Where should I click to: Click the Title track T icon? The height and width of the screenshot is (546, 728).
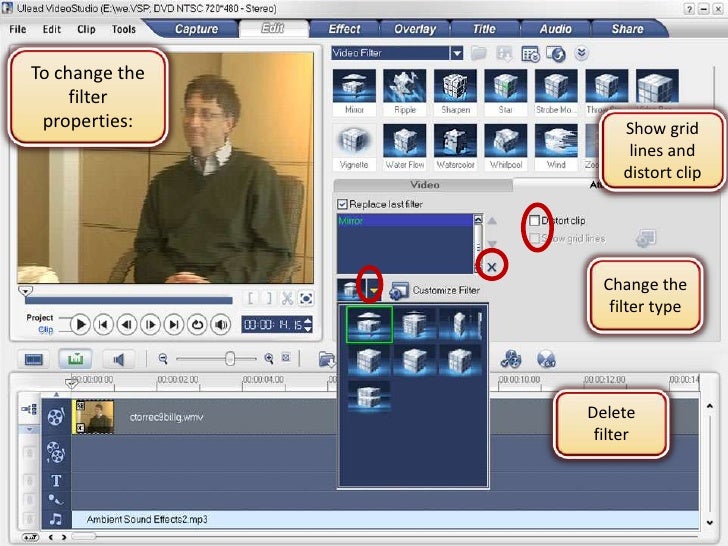click(x=56, y=481)
